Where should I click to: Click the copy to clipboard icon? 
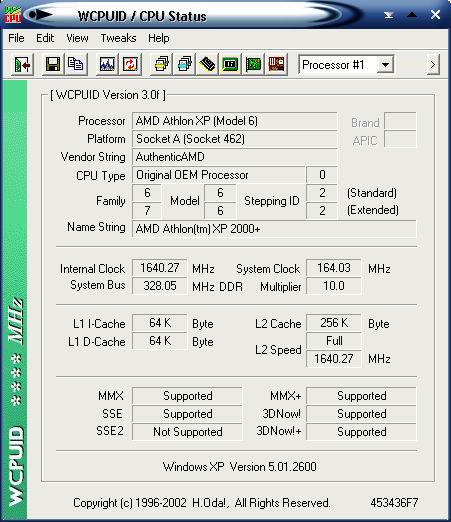tap(76, 64)
